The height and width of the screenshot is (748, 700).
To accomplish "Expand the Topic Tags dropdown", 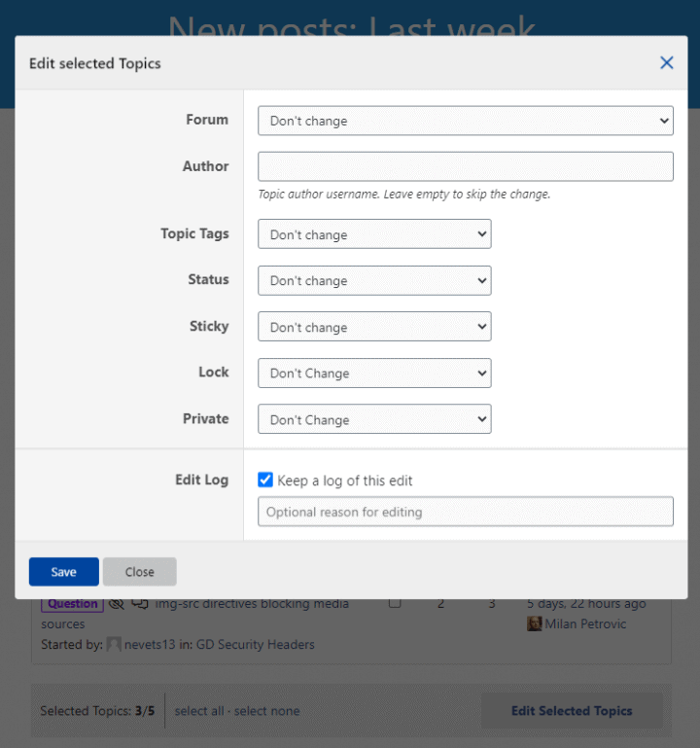I will 374,233.
